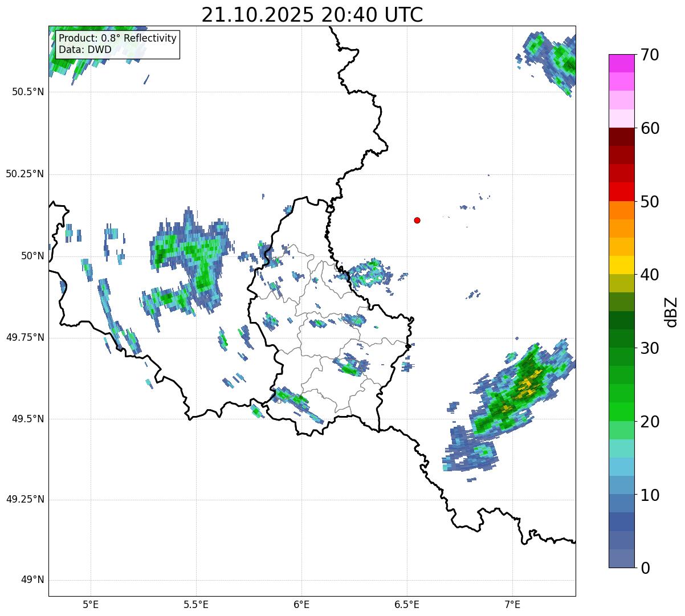Click the orange colorbar segment below 50
The height and width of the screenshot is (616, 685).
[621, 210]
